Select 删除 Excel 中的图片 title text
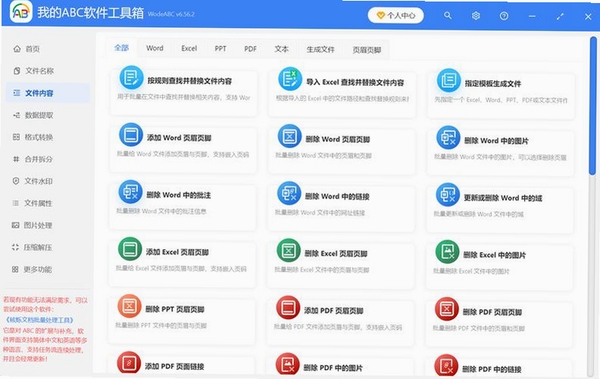This screenshot has width=600, height=379. point(494,255)
